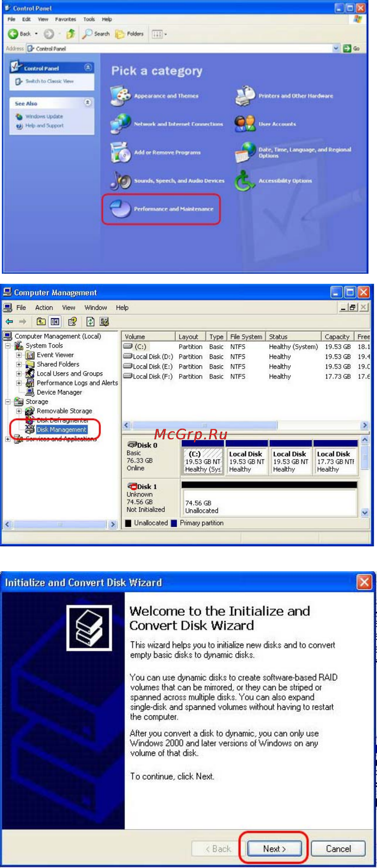The width and height of the screenshot is (377, 868).
Task: Select Computer Management (Local) root node
Action: (x=58, y=336)
